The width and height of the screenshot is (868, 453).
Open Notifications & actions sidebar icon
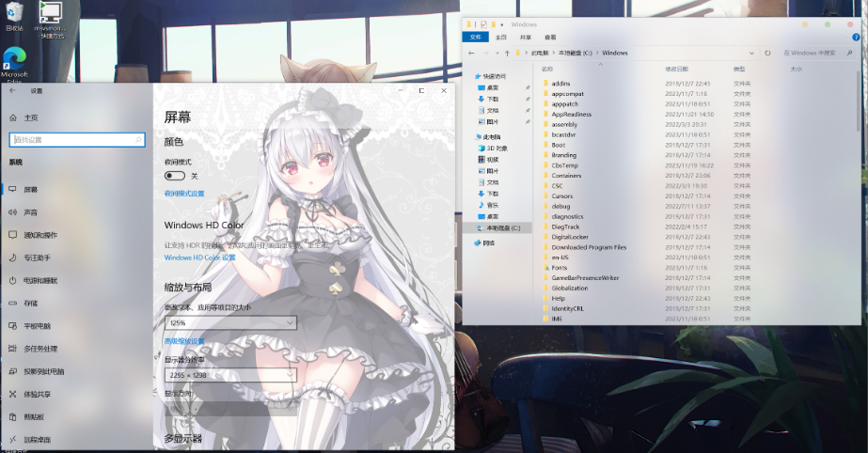tap(13, 235)
